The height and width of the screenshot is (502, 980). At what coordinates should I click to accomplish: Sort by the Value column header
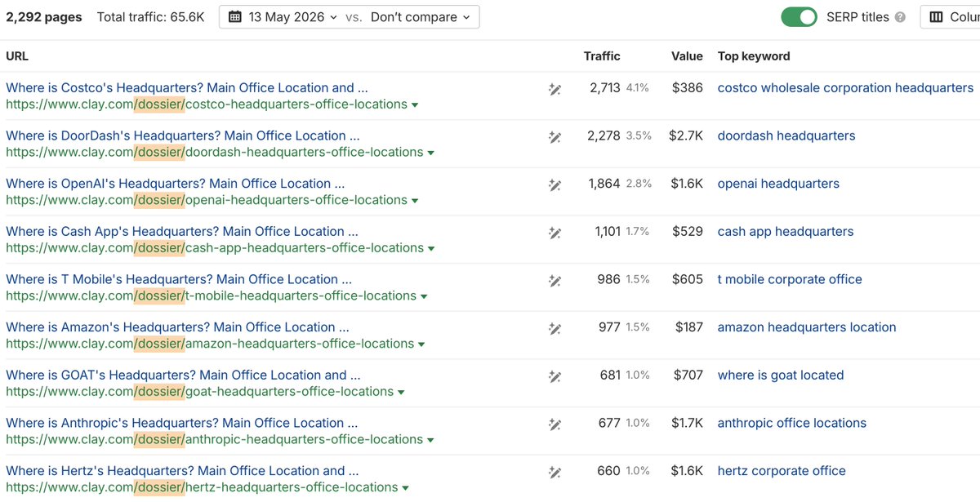pyautogui.click(x=687, y=56)
